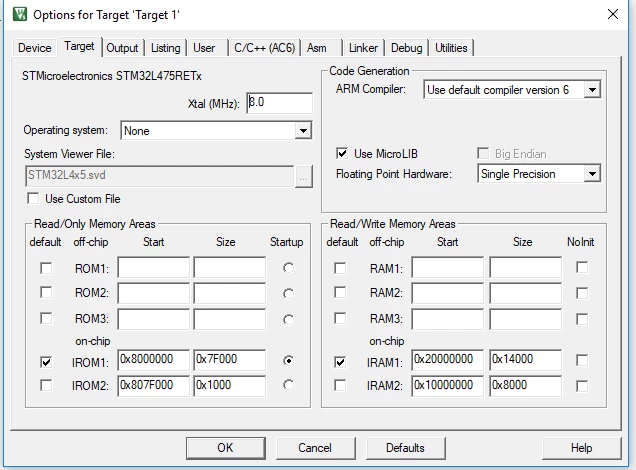This screenshot has height=470, width=636.
Task: Switch to the Linker tab
Action: coord(363,48)
